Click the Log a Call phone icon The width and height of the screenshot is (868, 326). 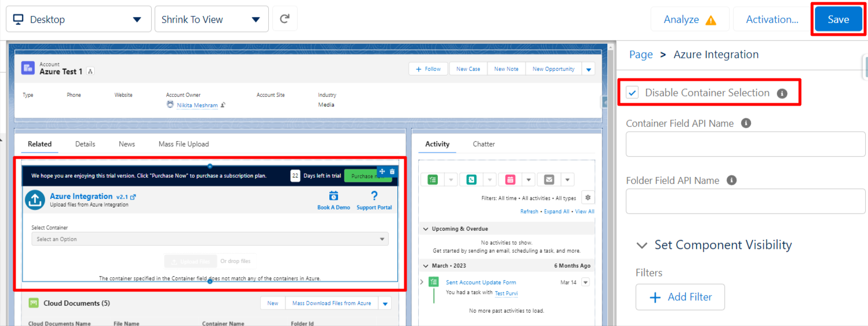[472, 179]
